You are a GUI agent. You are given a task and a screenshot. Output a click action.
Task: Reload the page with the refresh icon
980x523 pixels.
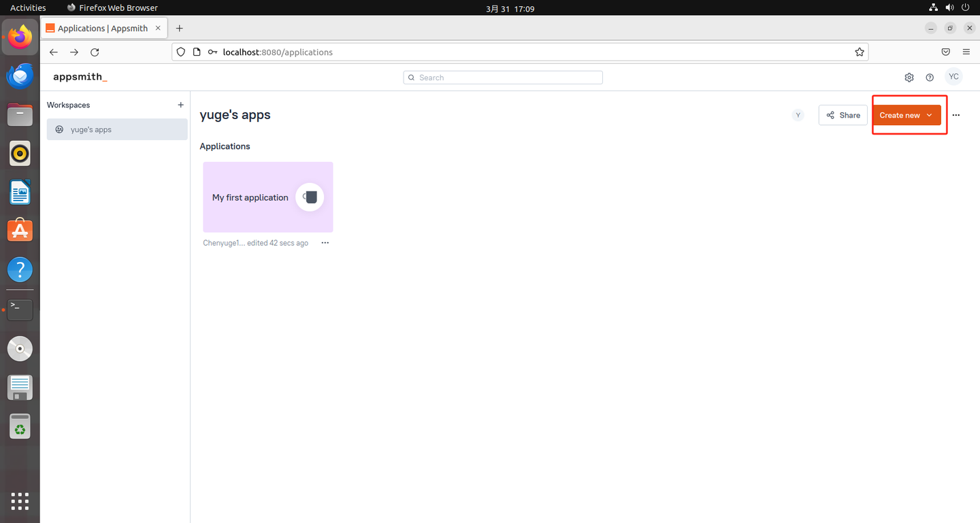94,52
